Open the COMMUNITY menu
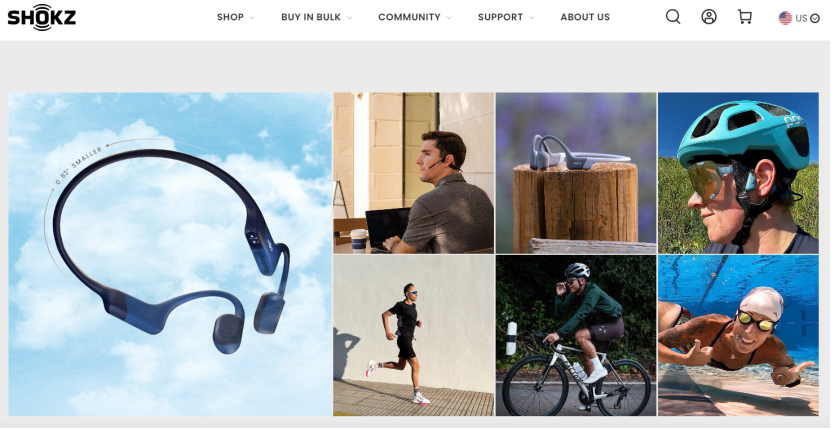The height and width of the screenshot is (429, 831). pos(409,17)
